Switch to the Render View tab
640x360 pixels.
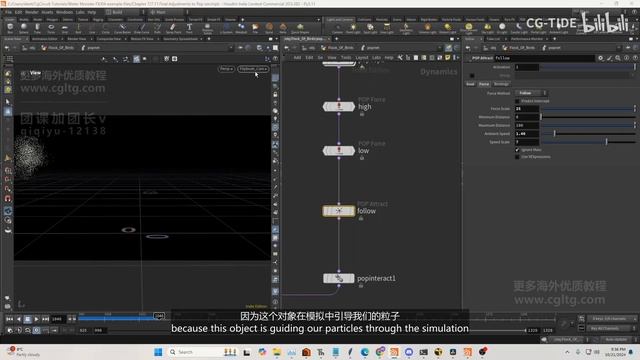coord(77,39)
